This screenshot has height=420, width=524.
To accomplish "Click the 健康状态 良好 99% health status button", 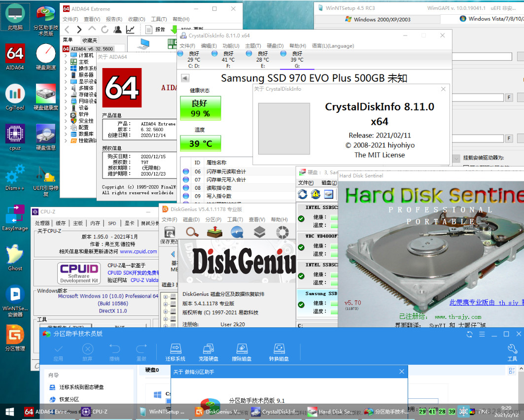I will 201,108.
